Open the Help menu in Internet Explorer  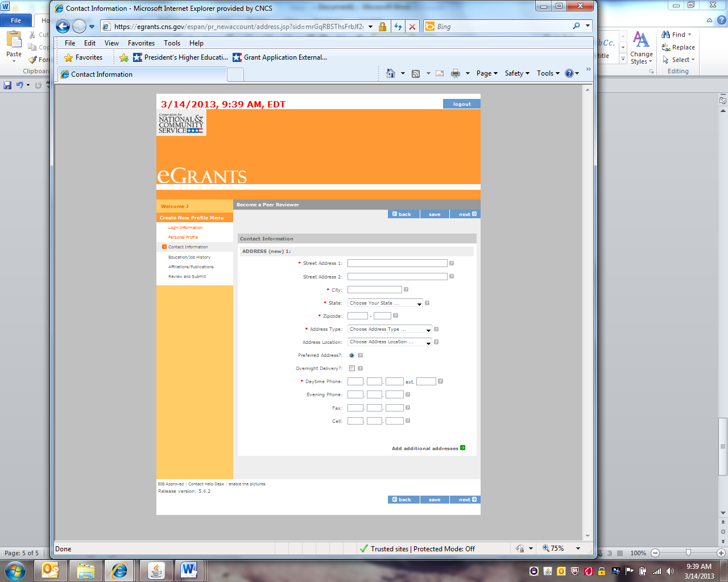point(196,43)
